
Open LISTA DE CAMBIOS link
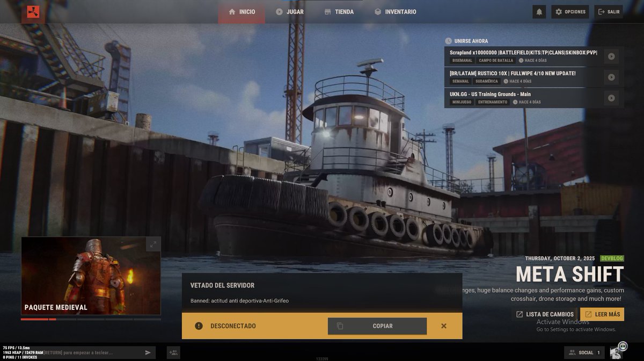coord(544,314)
